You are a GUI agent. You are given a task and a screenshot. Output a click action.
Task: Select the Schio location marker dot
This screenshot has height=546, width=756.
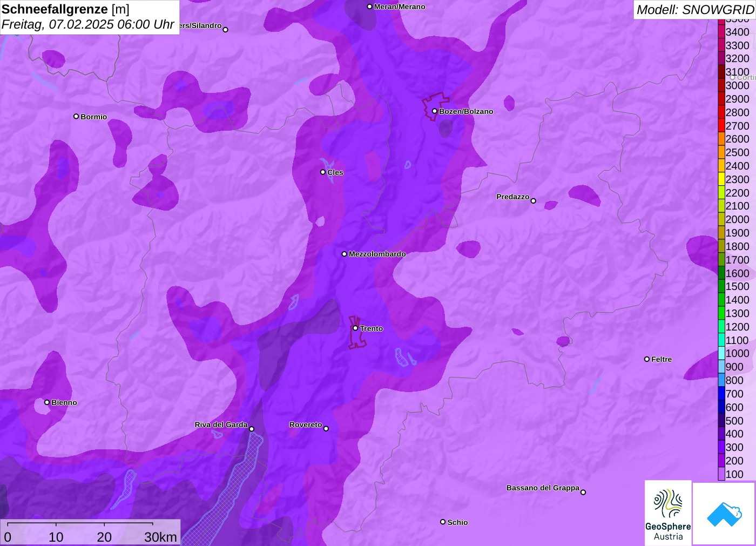(x=443, y=522)
